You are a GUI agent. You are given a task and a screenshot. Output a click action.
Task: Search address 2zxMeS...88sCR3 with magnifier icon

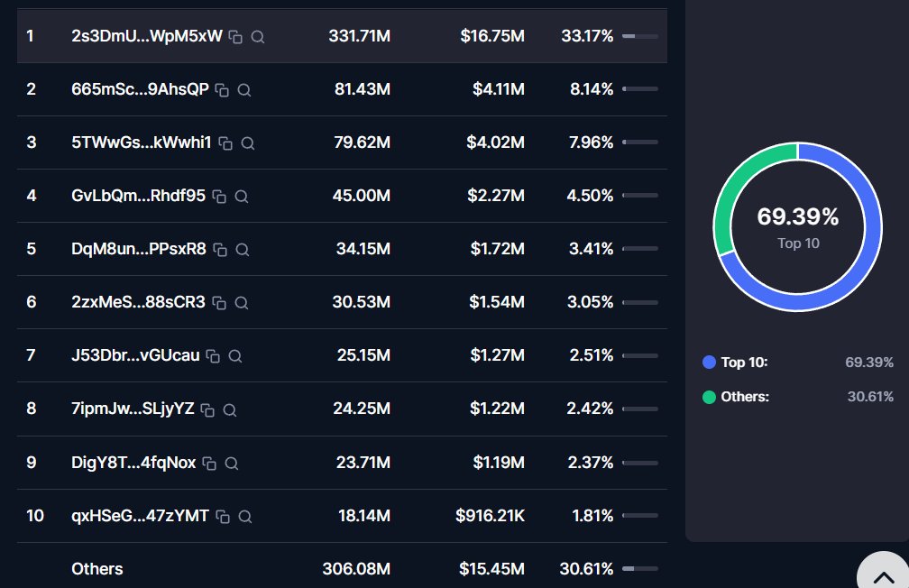[241, 303]
